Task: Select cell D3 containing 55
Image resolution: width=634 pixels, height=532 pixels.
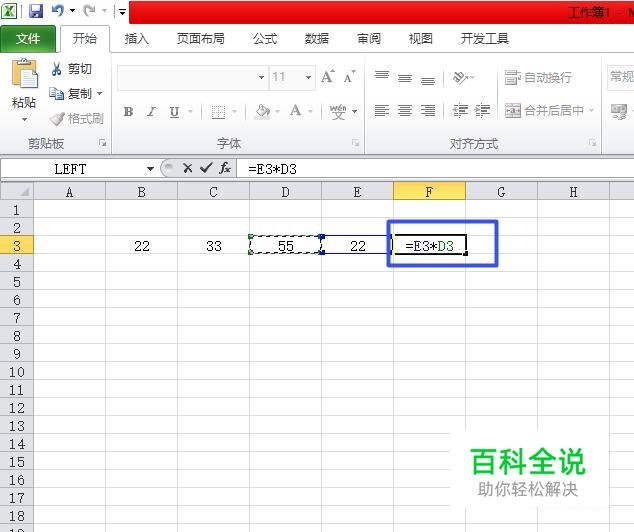Action: (285, 245)
